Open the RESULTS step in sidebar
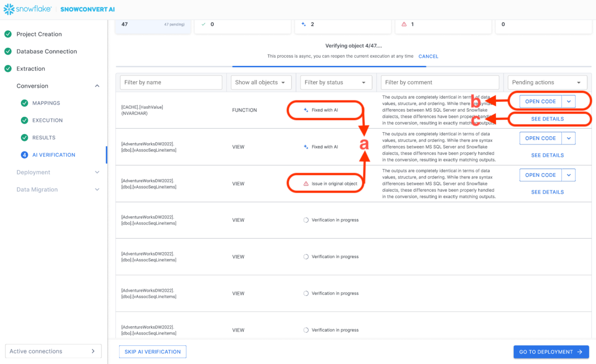The width and height of the screenshot is (596, 364). 44,138
